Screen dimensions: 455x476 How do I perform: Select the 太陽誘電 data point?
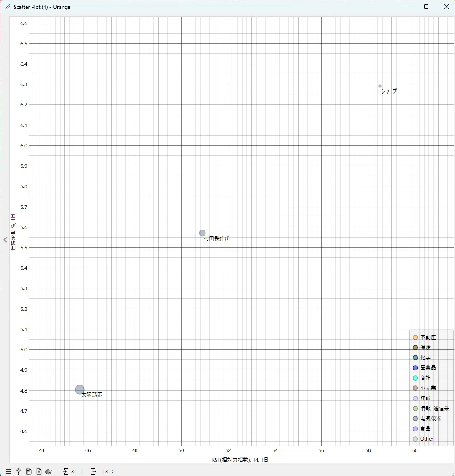[x=80, y=389]
